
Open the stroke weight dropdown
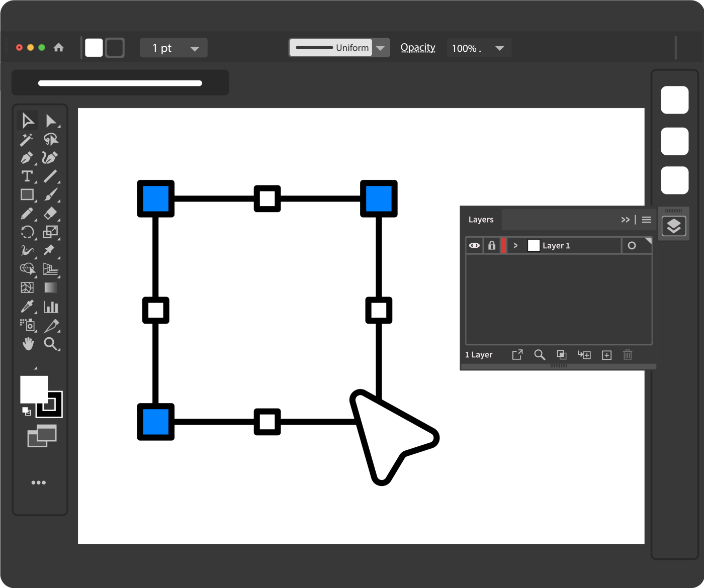194,48
